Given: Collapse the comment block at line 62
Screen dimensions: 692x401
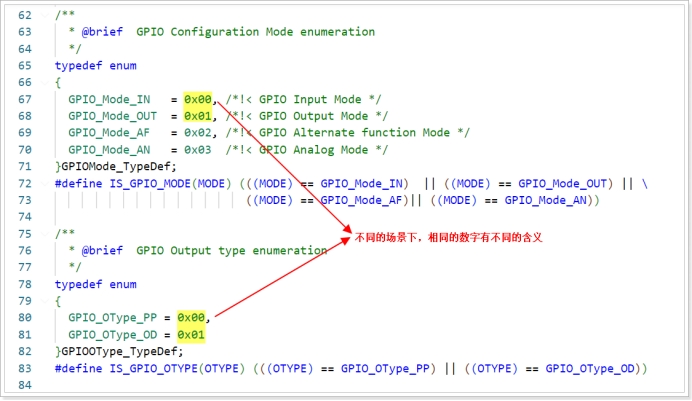Looking at the screenshot, I should [45, 15].
